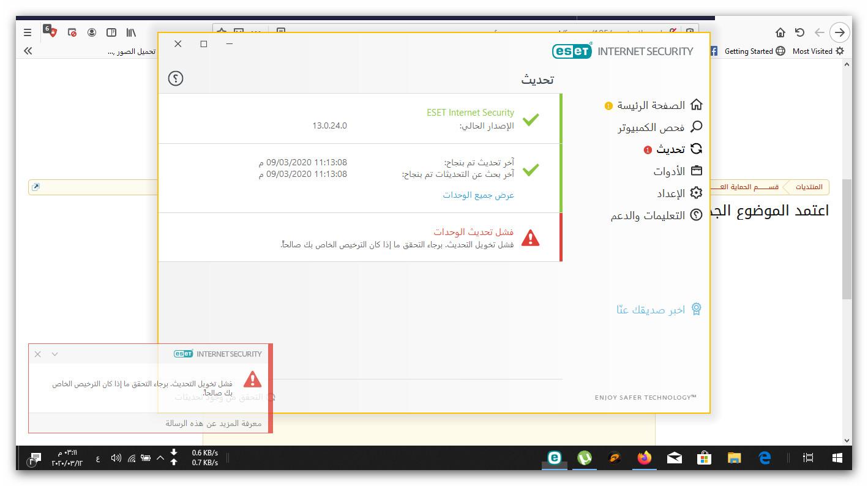Open the 'Getting Started' bookmark
The height and width of the screenshot is (486, 868).
pyautogui.click(x=755, y=51)
